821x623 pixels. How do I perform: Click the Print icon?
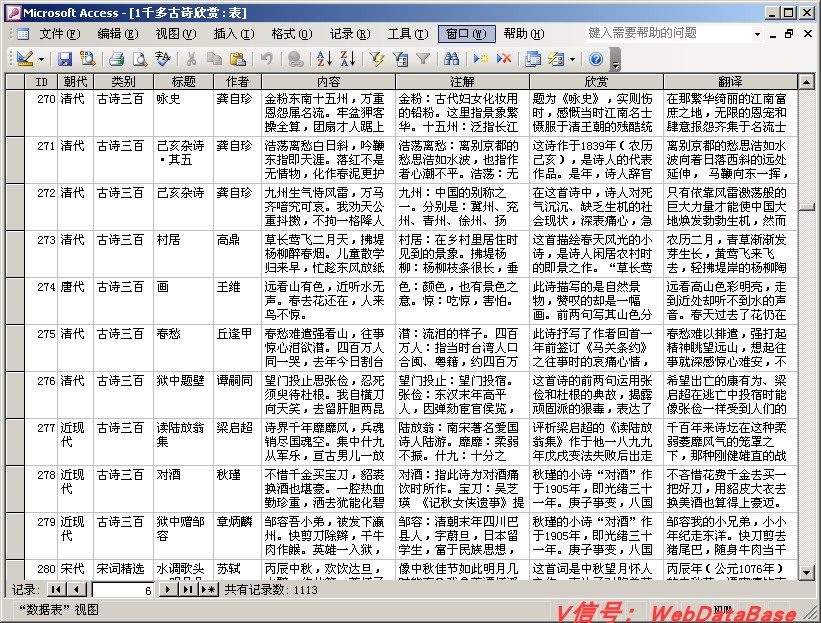pos(116,59)
